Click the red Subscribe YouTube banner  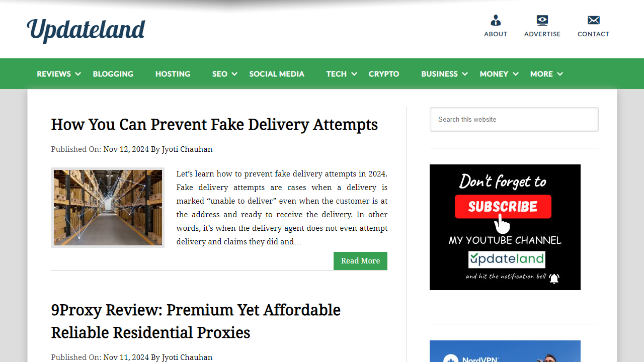point(505,227)
